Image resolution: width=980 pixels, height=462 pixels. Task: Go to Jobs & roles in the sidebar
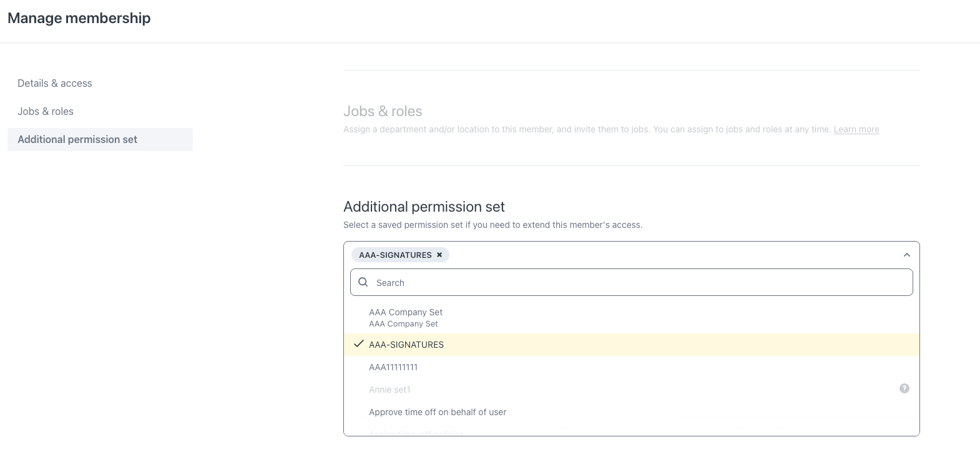tap(46, 111)
